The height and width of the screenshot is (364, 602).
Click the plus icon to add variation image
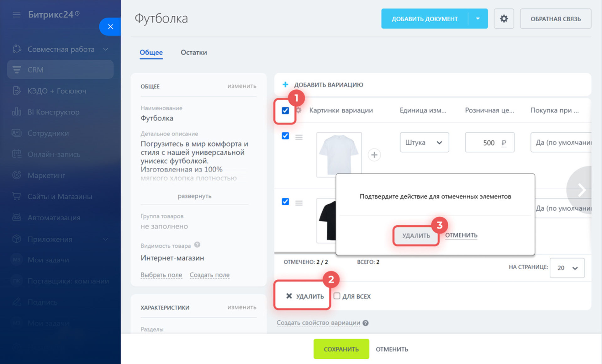coord(374,155)
